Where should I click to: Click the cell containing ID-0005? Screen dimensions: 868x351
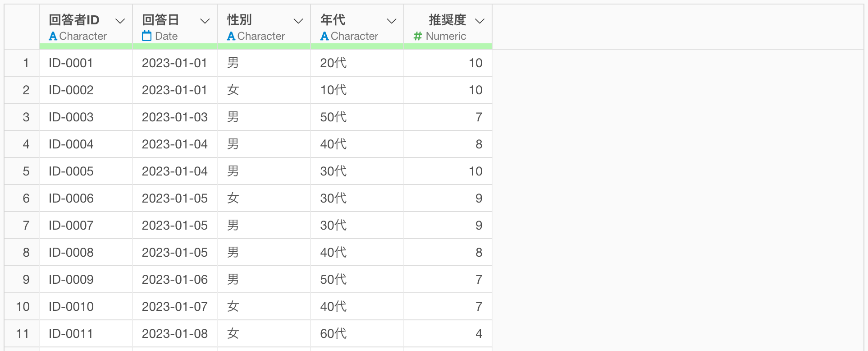71,171
